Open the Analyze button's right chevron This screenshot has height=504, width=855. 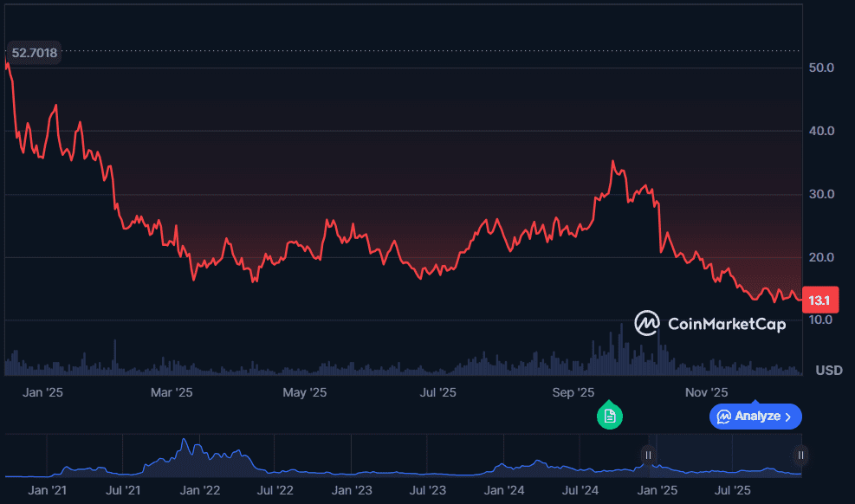[x=788, y=417]
